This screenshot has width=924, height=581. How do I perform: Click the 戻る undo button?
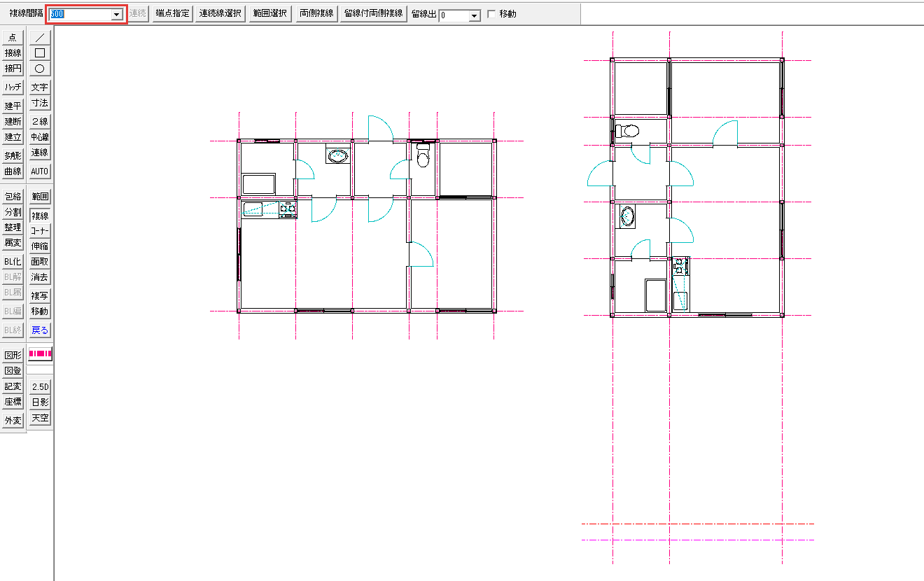pyautogui.click(x=40, y=330)
